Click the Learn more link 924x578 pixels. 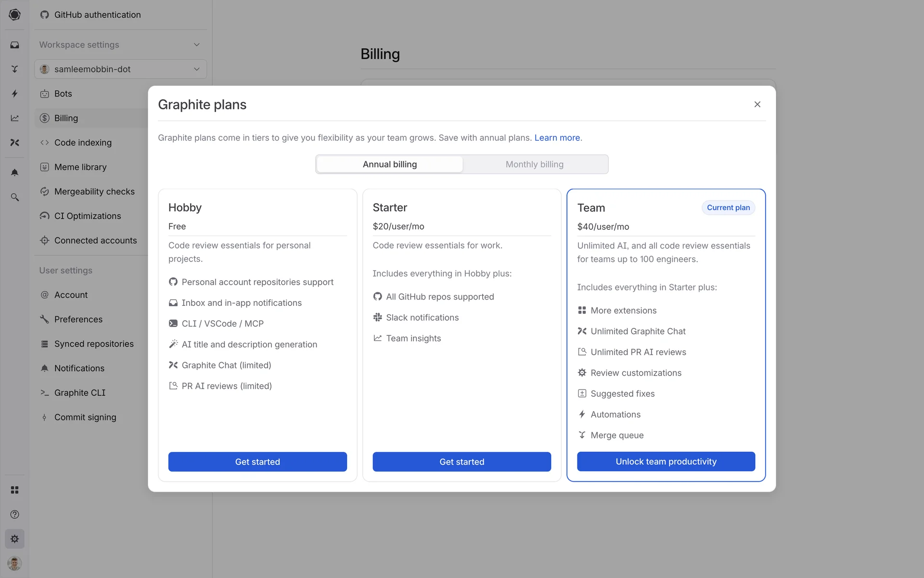[557, 138]
